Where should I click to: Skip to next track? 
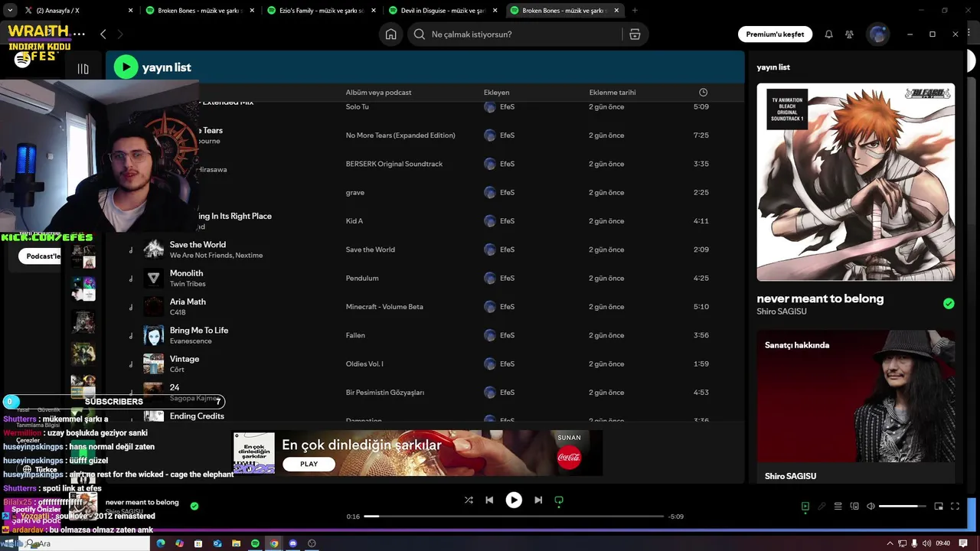tap(538, 500)
